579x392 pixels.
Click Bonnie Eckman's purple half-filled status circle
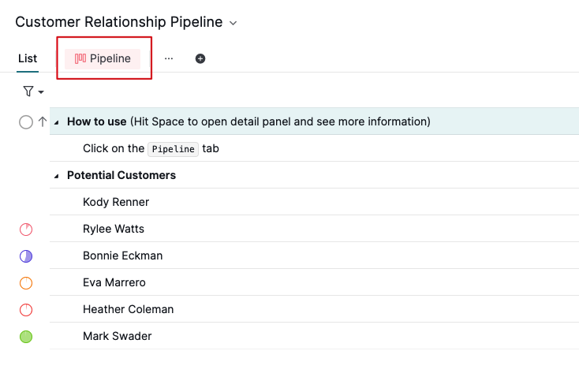point(26,256)
